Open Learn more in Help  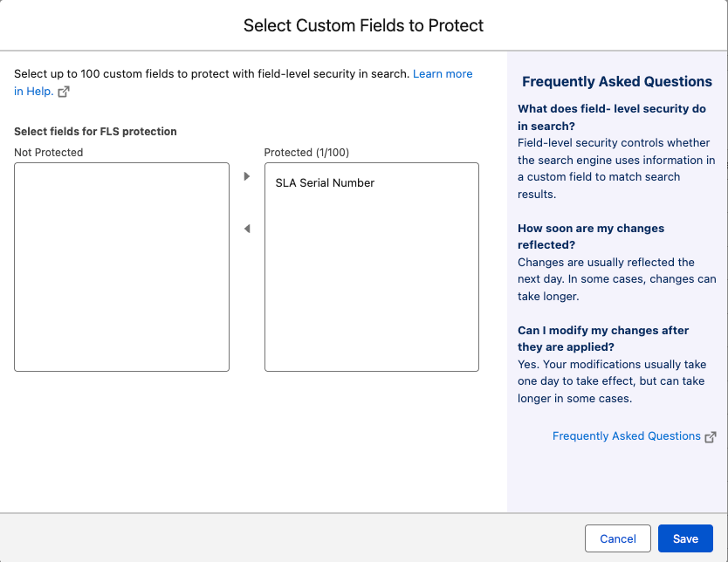(x=443, y=73)
